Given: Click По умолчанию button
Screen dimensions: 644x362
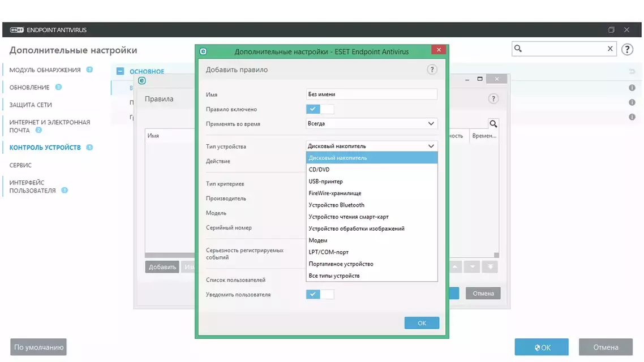Looking at the screenshot, I should [38, 347].
